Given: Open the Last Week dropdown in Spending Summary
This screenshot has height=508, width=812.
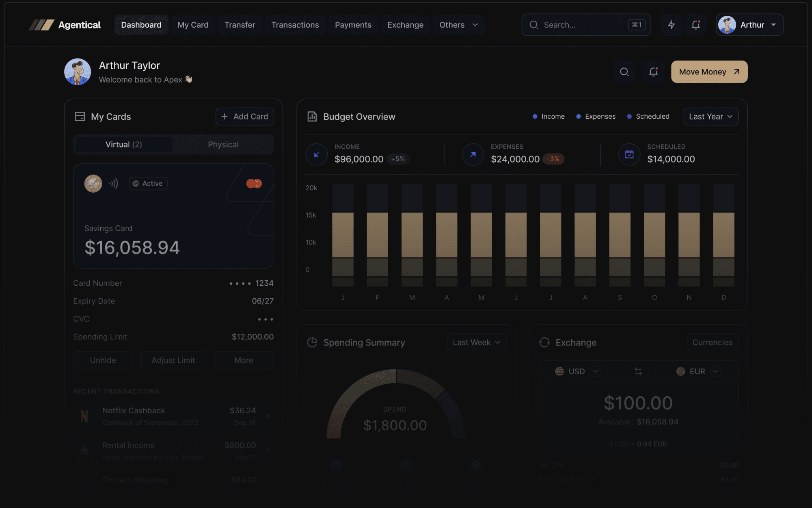Looking at the screenshot, I should [476, 342].
